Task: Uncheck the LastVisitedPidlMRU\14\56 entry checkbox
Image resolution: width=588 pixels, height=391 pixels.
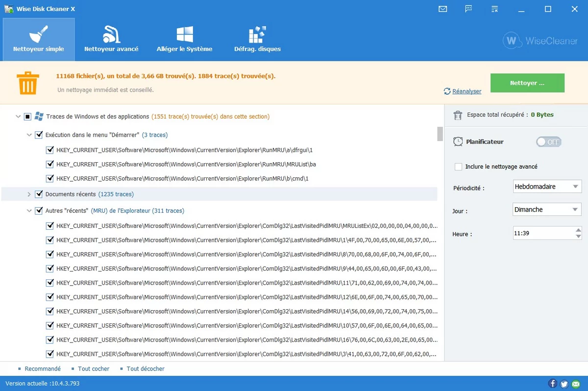Action: (x=49, y=311)
